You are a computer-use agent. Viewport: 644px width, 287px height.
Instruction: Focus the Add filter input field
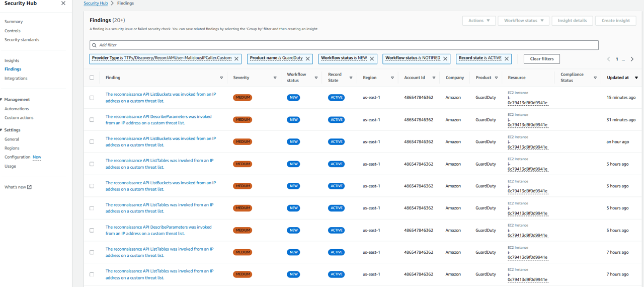(344, 45)
